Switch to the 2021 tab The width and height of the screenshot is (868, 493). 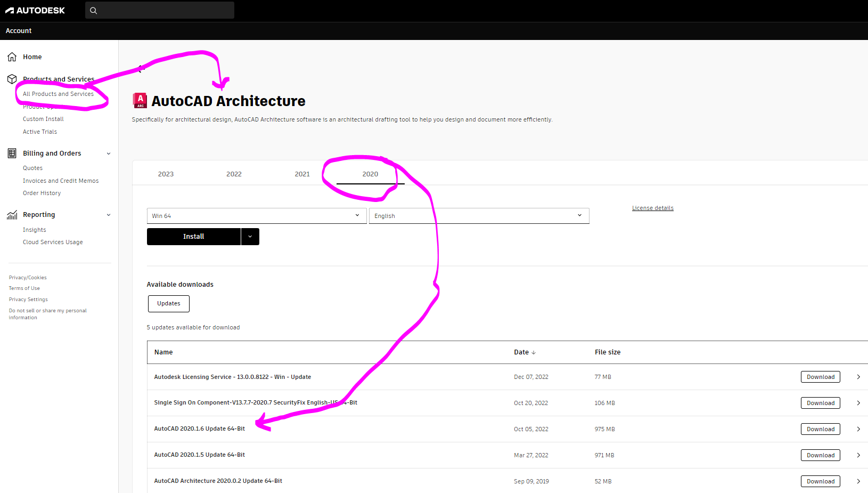302,173
